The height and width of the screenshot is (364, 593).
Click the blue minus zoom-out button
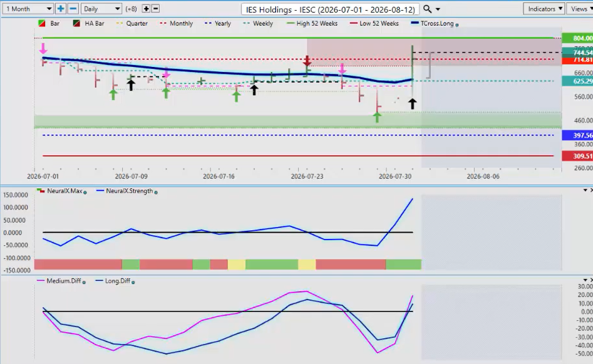[x=73, y=9]
